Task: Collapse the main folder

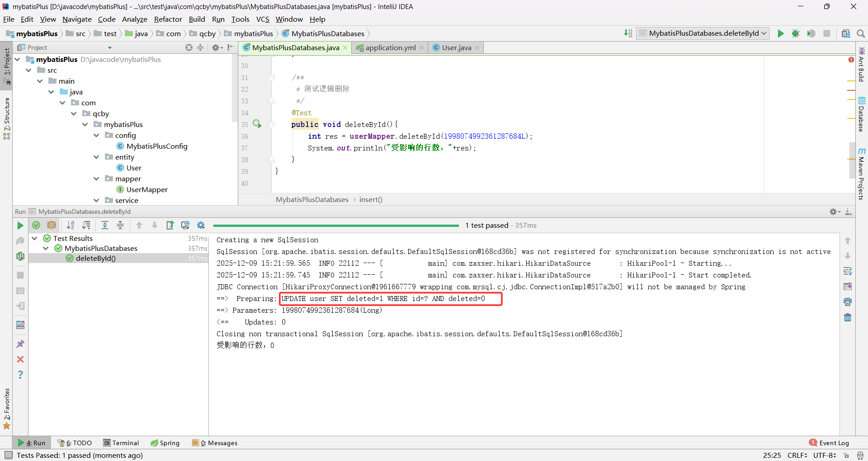Action: (x=40, y=81)
